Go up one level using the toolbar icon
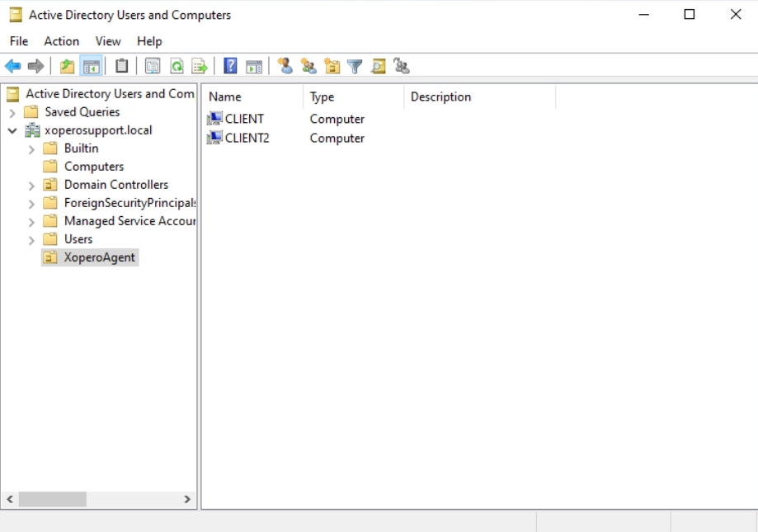758x532 pixels. tap(66, 66)
